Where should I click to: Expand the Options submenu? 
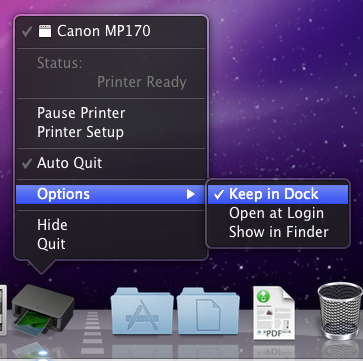click(x=111, y=194)
